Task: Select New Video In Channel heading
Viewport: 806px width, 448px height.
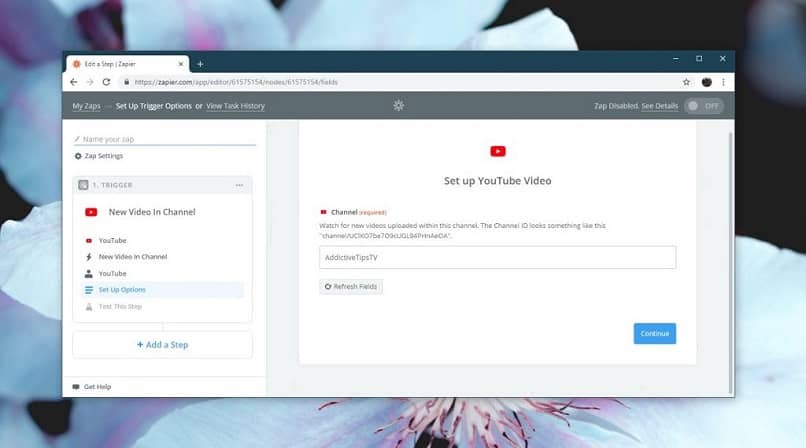Action: pos(152,212)
